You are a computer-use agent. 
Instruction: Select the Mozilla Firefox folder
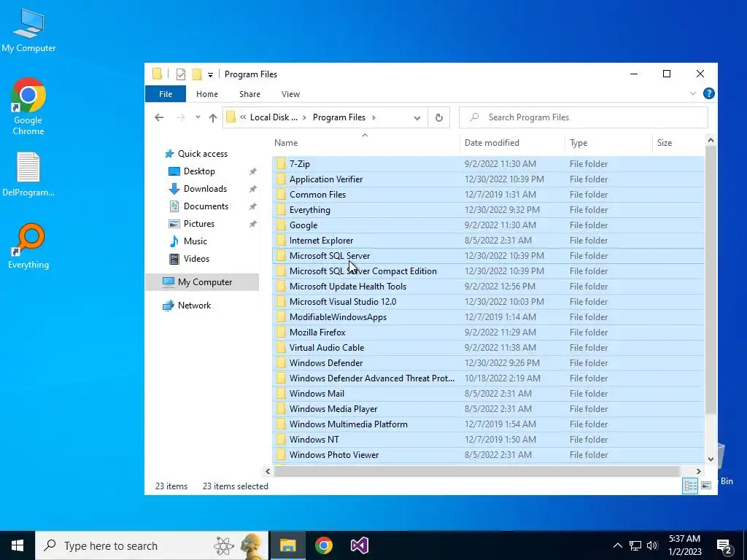click(488, 332)
